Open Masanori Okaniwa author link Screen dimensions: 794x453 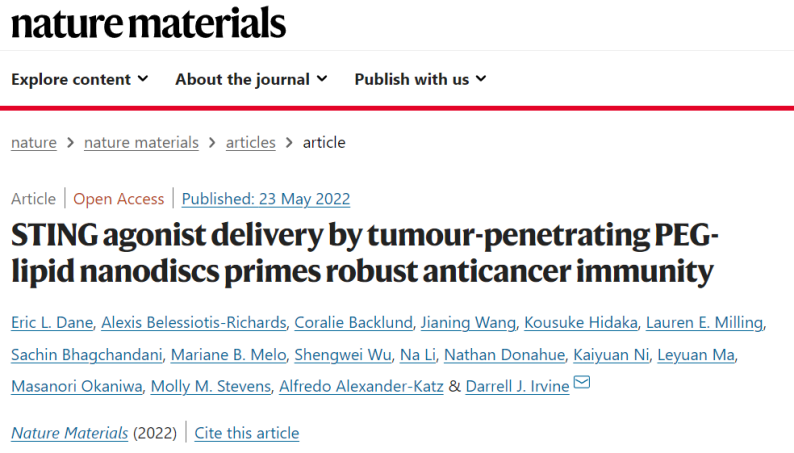click(77, 386)
